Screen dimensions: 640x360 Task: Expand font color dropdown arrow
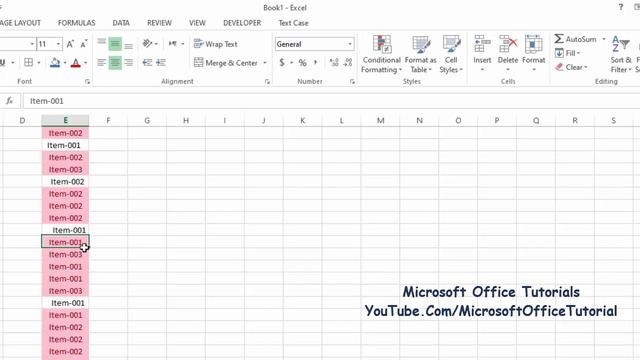click(x=86, y=63)
